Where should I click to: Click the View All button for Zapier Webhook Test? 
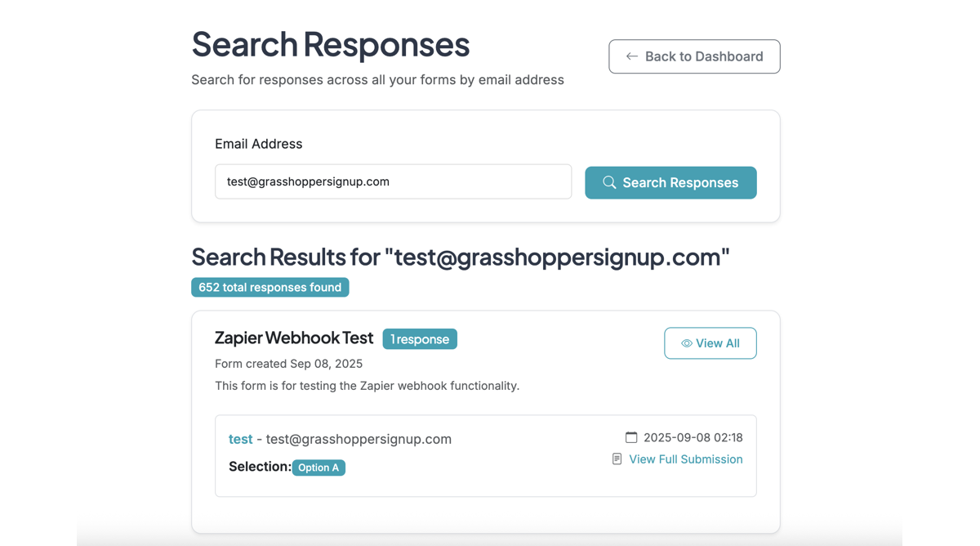[x=710, y=343]
